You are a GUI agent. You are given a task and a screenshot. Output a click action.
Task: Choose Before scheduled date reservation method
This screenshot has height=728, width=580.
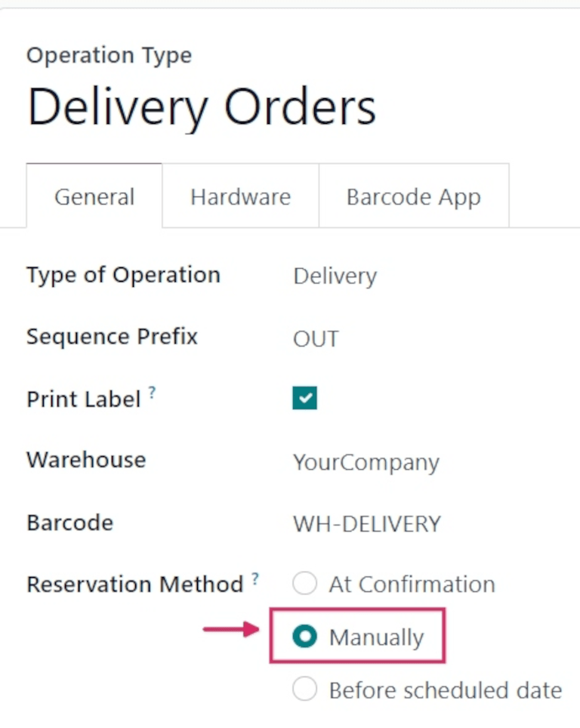[304, 689]
